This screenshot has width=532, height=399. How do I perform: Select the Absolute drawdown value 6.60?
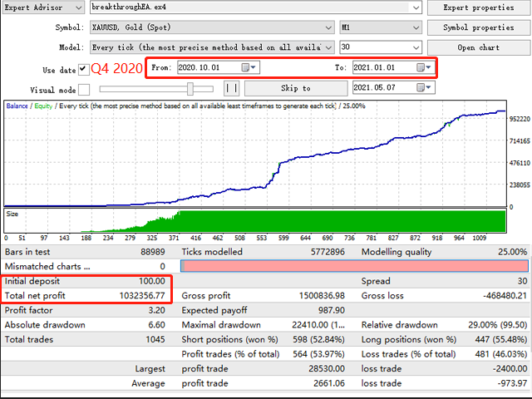click(x=157, y=325)
